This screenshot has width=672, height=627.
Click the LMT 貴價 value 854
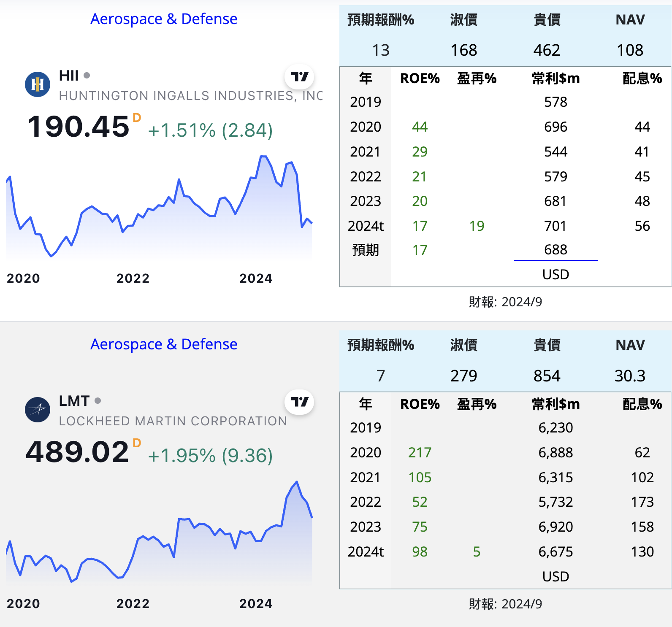(x=547, y=376)
